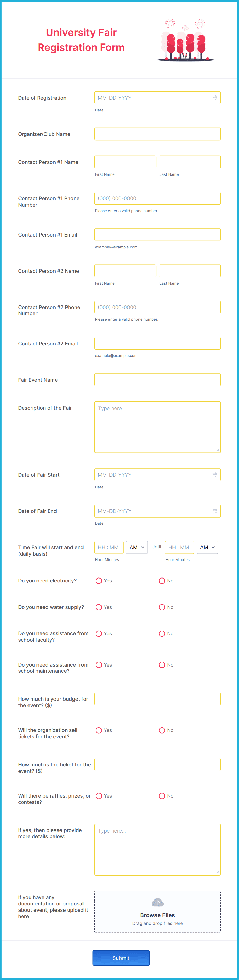Select No for raffles, prizes, or contests

[162, 796]
